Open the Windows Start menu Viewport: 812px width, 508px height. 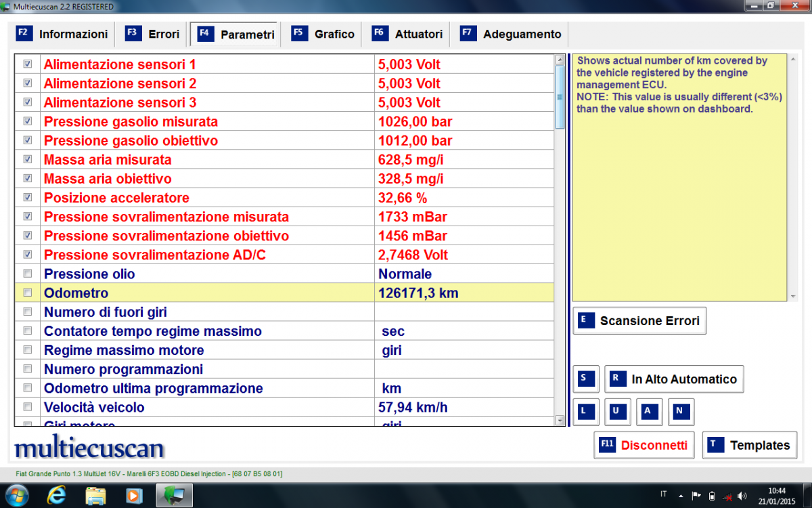tap(16, 495)
